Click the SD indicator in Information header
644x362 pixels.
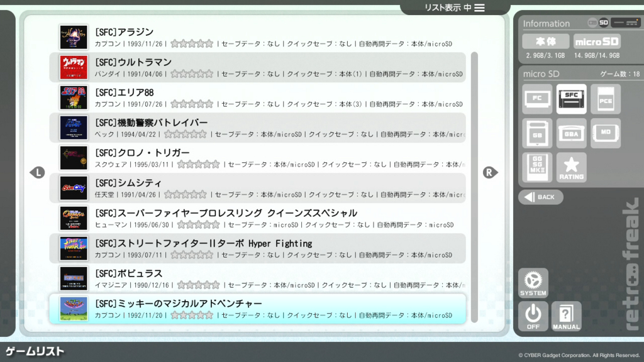point(603,23)
